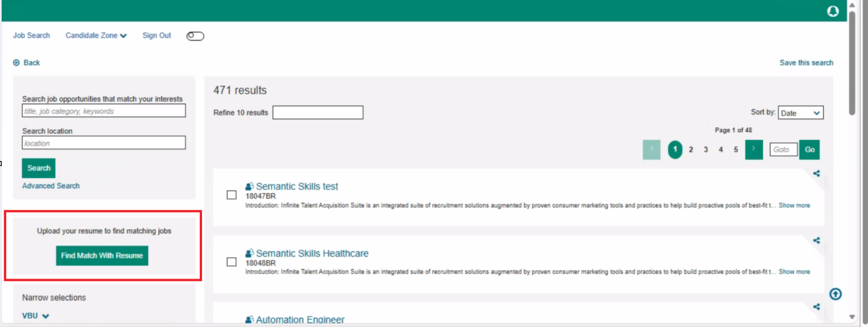Open the Job Search menu item
Screen dimensions: 868x327
tap(32, 36)
